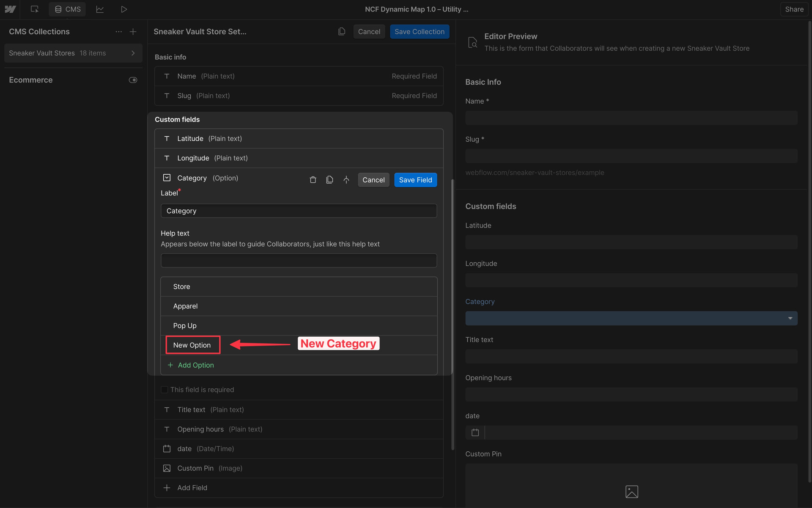Duplicate the Category field
The width and height of the screenshot is (812, 508).
pos(329,180)
